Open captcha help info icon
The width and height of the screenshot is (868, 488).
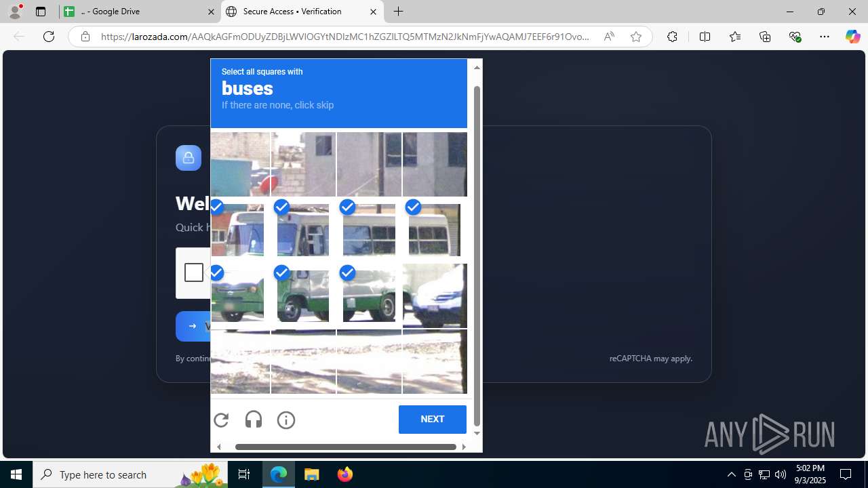tap(286, 420)
